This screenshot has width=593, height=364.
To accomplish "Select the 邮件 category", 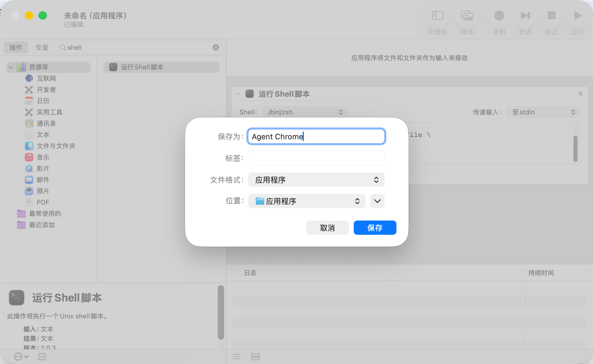I will 43,180.
